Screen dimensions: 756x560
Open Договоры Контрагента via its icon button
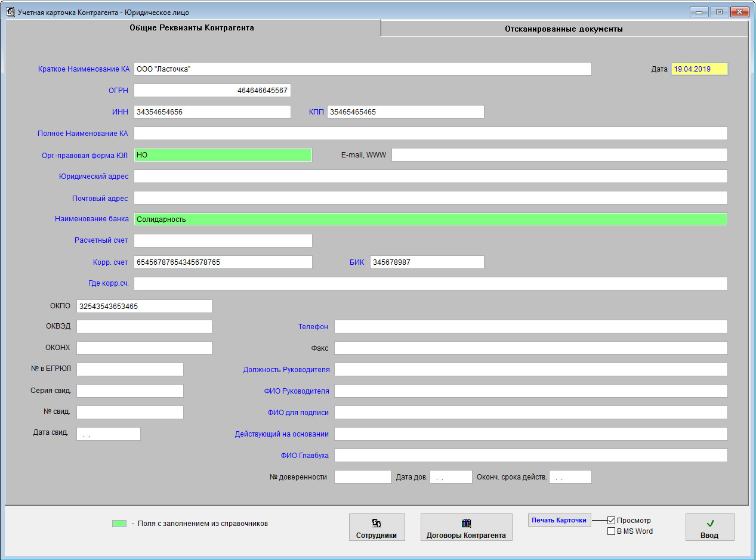pyautogui.click(x=466, y=523)
